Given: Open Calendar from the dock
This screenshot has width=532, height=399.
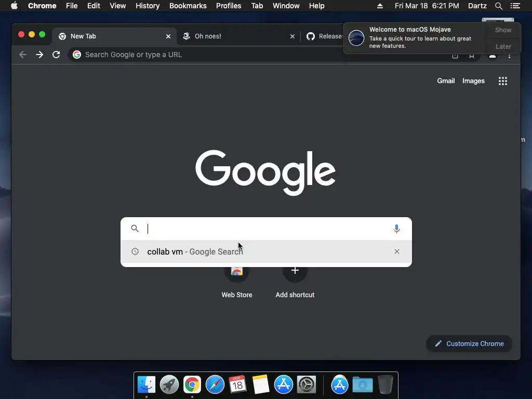Looking at the screenshot, I should (238, 384).
